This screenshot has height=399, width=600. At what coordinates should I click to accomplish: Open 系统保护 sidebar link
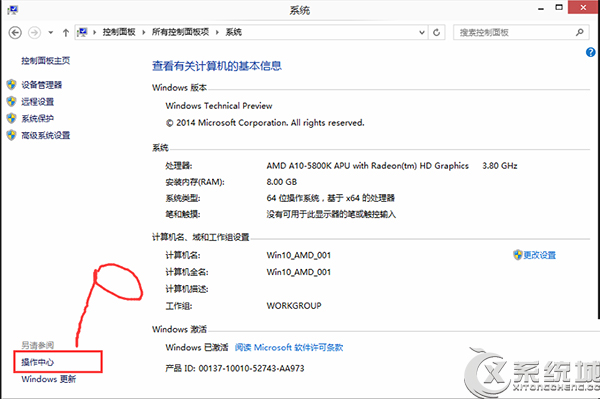(38, 119)
